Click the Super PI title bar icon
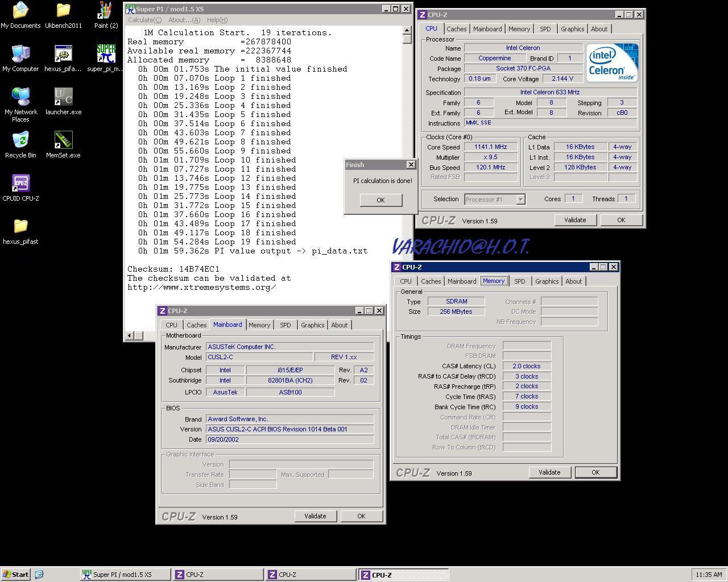Image resolution: width=728 pixels, height=582 pixels. point(130,9)
